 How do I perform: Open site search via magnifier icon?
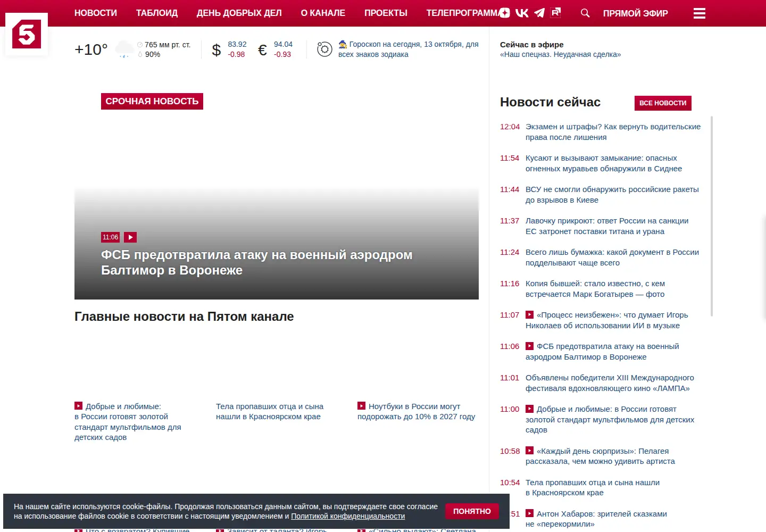(585, 13)
